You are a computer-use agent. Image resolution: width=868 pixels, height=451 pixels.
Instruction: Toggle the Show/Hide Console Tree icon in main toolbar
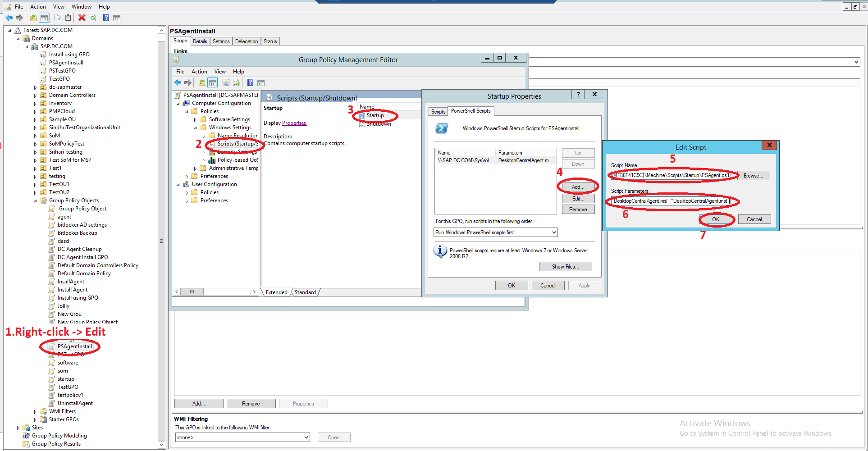44,18
